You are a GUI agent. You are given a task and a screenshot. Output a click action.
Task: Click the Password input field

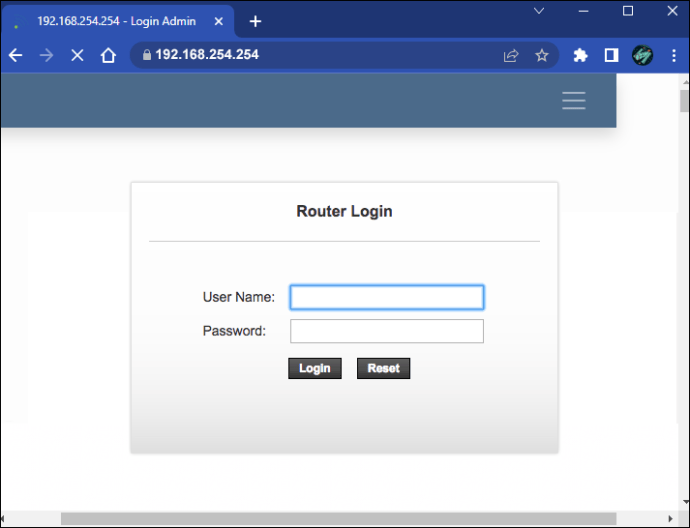click(387, 331)
